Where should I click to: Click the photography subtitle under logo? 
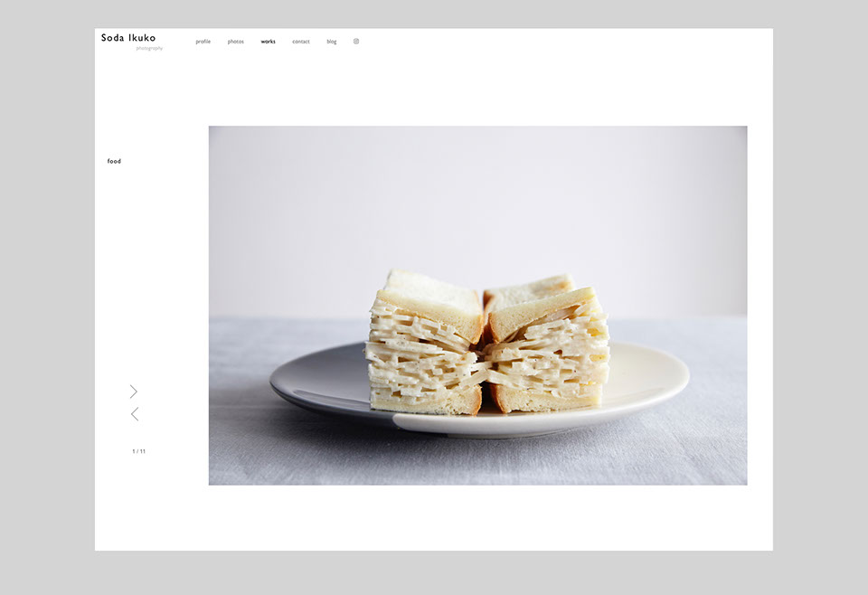point(149,48)
